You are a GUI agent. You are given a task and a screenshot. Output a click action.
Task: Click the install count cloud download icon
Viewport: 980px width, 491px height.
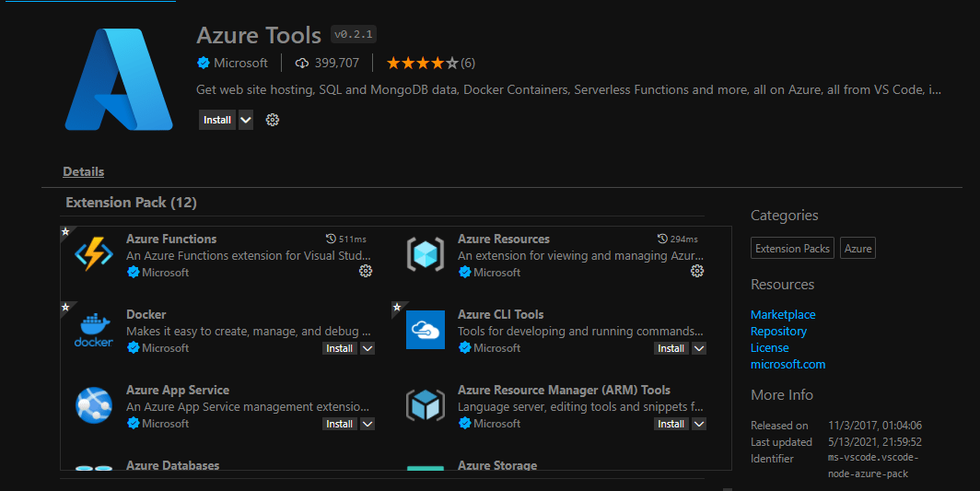point(302,64)
